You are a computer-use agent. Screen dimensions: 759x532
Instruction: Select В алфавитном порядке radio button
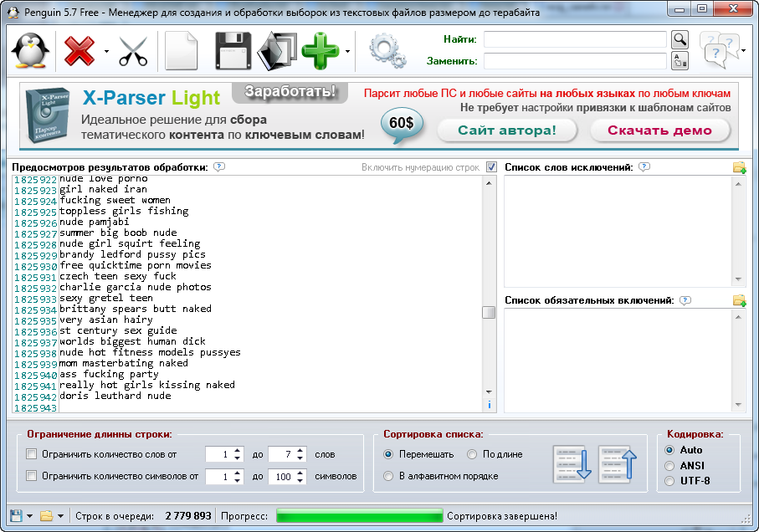(x=388, y=476)
